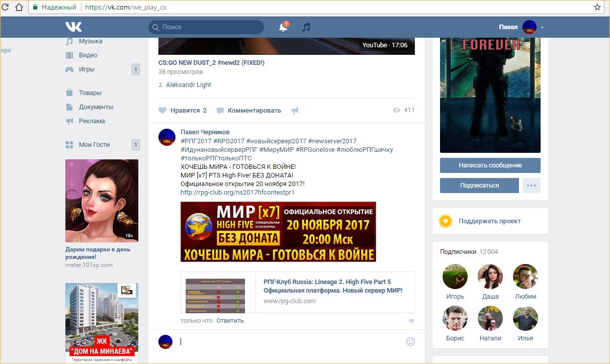The image size is (610, 364).
Task: Click the Поиск search field
Action: click(206, 27)
